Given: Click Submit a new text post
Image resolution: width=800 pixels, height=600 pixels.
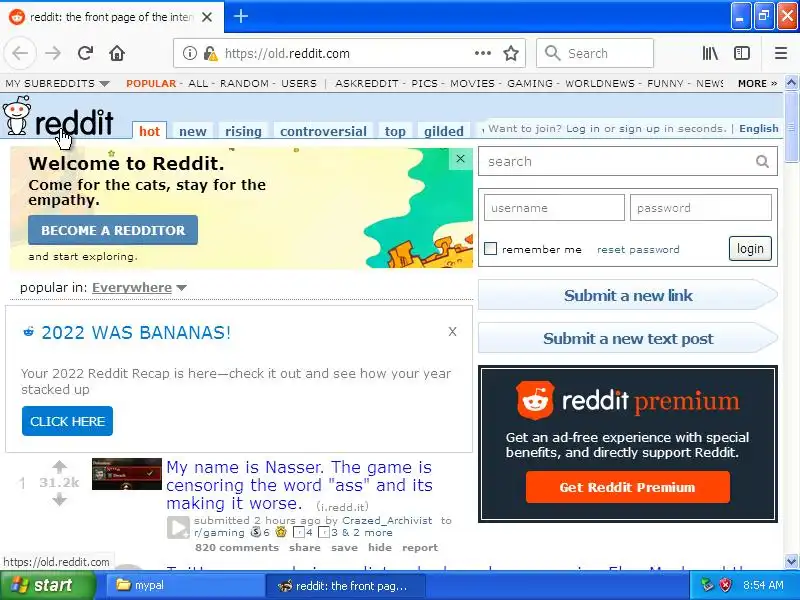Looking at the screenshot, I should click(x=628, y=338).
